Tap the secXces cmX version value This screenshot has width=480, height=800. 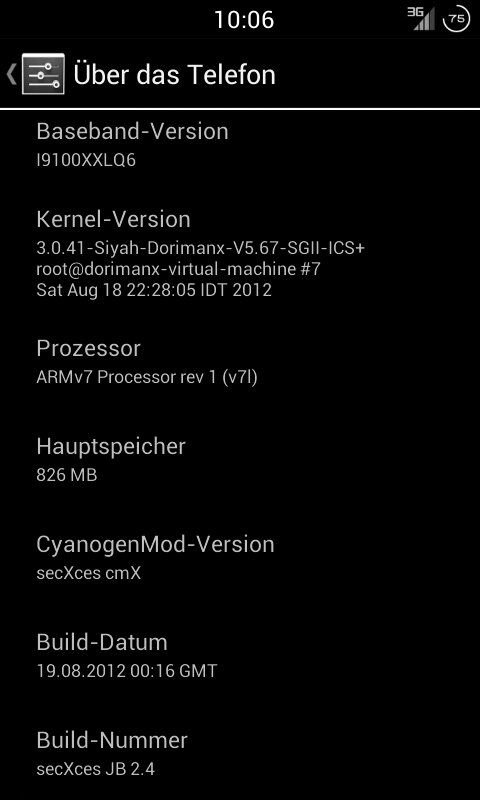89,573
